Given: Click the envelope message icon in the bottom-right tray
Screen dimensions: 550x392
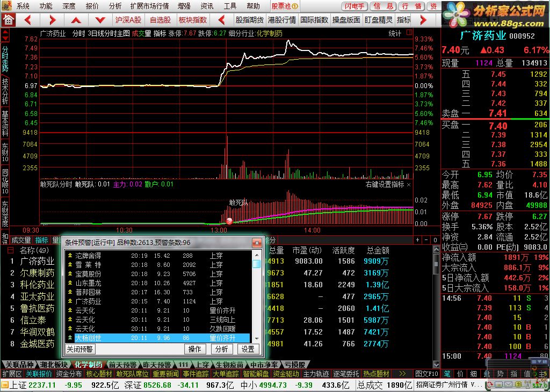Looking at the screenshot, I should pyautogui.click(x=509, y=385).
